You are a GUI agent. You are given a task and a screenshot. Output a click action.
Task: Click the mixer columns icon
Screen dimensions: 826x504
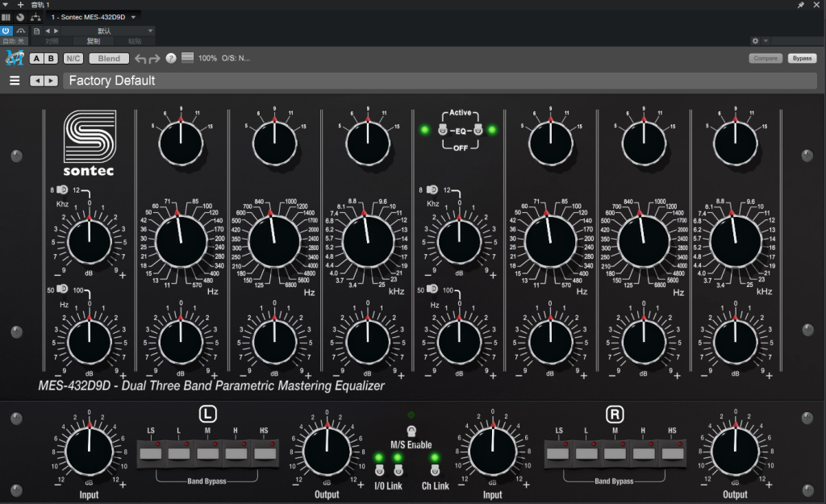click(6, 17)
